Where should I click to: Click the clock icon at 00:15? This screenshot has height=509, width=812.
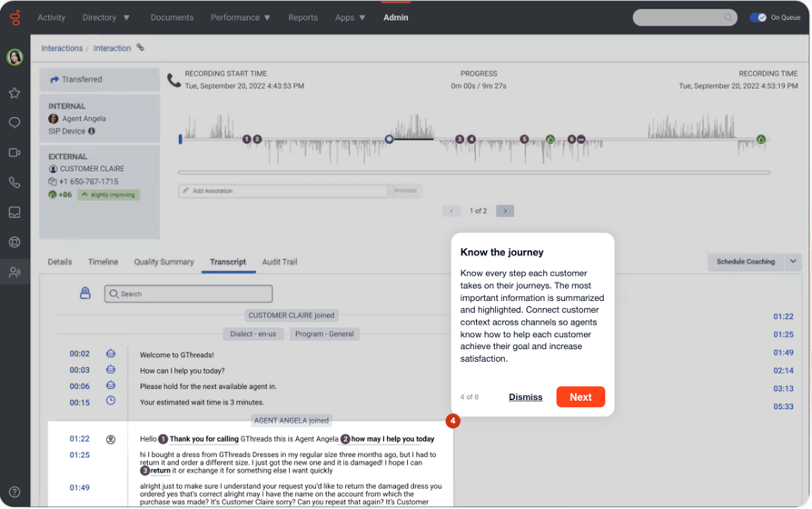111,401
